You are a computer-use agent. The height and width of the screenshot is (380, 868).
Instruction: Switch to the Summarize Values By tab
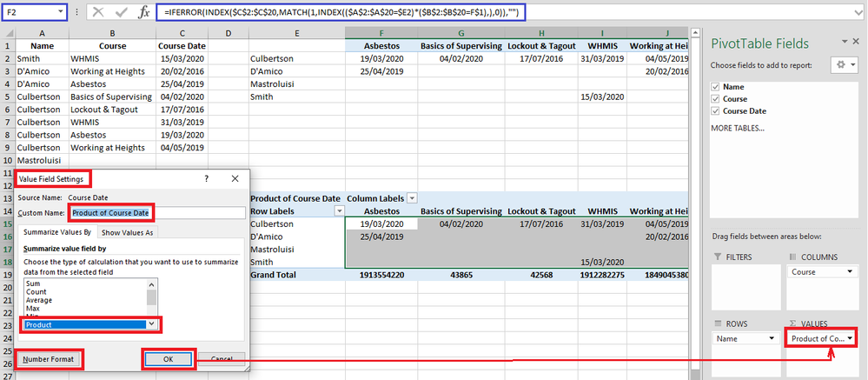point(57,233)
